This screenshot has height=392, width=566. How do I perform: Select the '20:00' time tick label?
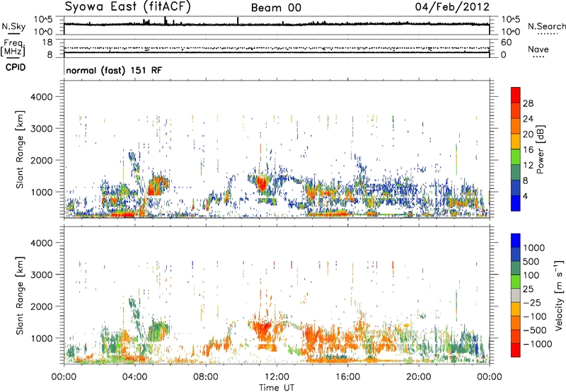coord(419,377)
